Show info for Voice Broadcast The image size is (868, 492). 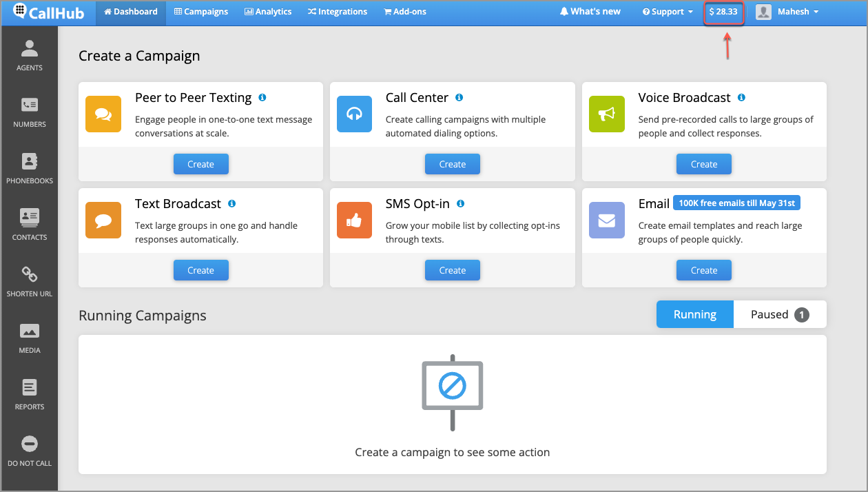741,98
